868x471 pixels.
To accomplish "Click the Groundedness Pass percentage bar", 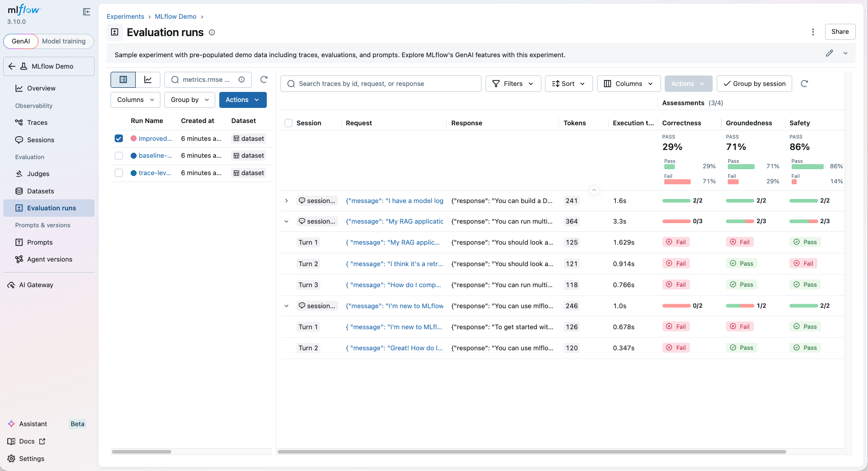I will 741,166.
